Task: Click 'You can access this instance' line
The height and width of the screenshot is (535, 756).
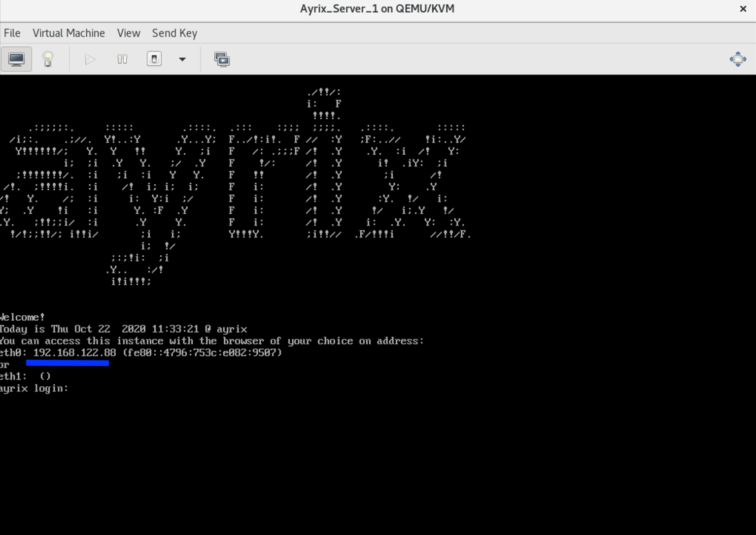Action: 211,341
